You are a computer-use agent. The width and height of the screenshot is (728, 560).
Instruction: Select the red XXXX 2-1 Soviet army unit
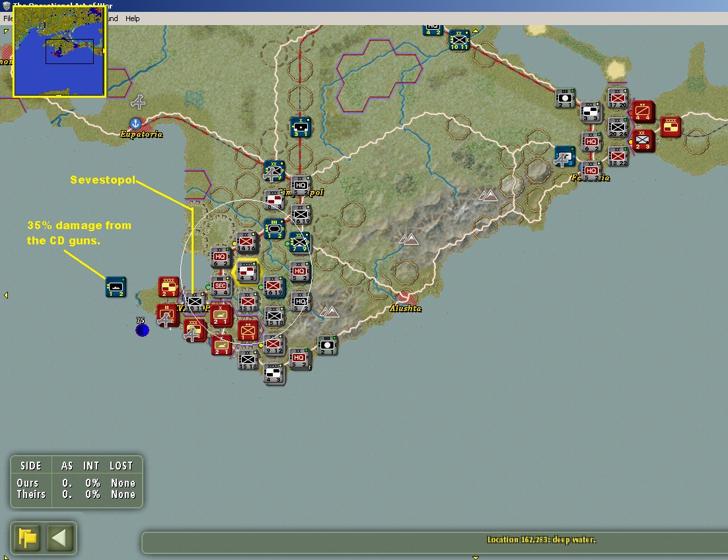[168, 287]
